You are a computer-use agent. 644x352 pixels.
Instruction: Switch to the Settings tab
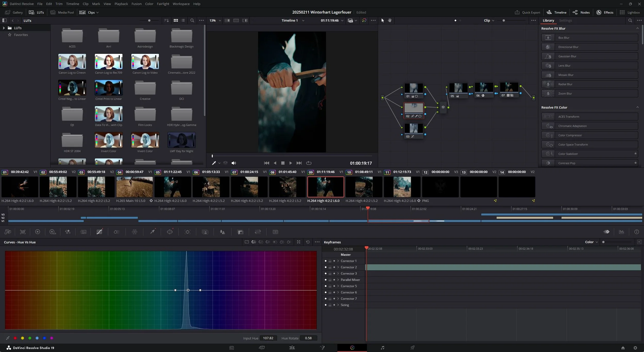[565, 20]
